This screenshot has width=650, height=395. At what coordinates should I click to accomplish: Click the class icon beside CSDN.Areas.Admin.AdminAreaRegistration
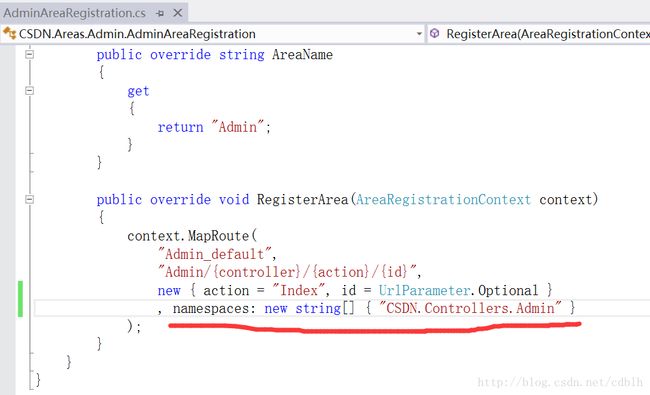coord(9,33)
